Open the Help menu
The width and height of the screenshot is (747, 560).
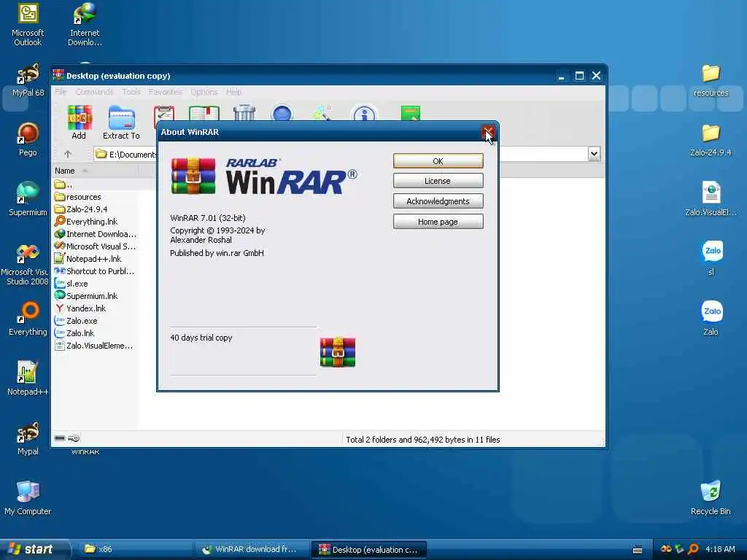233,91
